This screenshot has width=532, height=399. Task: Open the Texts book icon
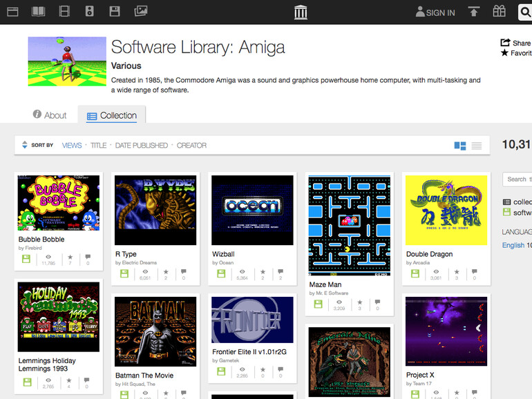point(38,12)
